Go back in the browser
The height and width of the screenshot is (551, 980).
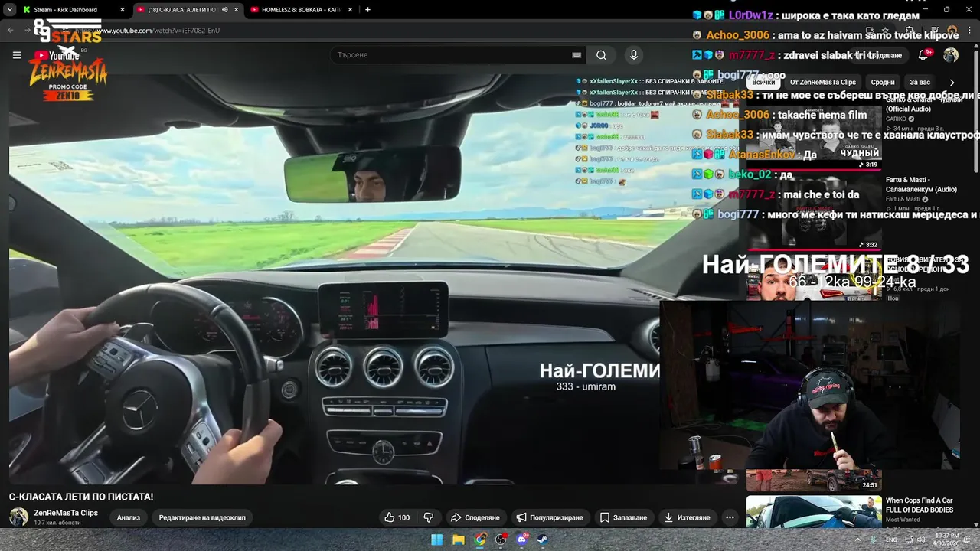(11, 30)
